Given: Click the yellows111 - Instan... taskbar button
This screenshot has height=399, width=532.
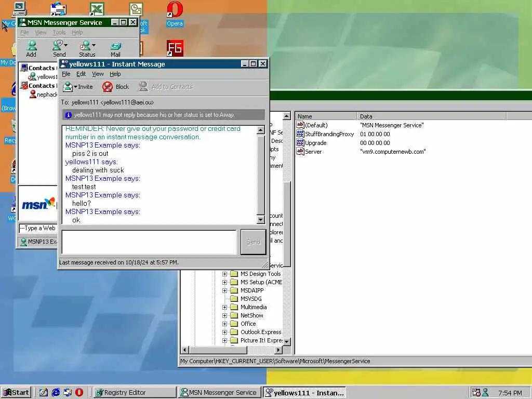Looking at the screenshot, I should tap(304, 393).
